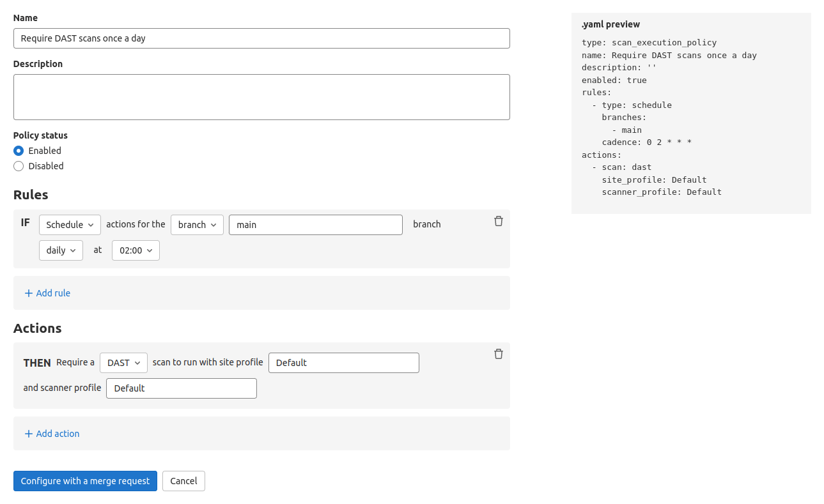
Task: Change the scheduled time from 02:00
Action: 136,250
